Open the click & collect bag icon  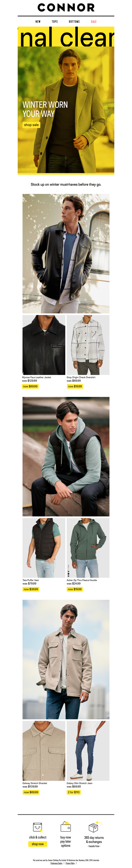(38, 827)
